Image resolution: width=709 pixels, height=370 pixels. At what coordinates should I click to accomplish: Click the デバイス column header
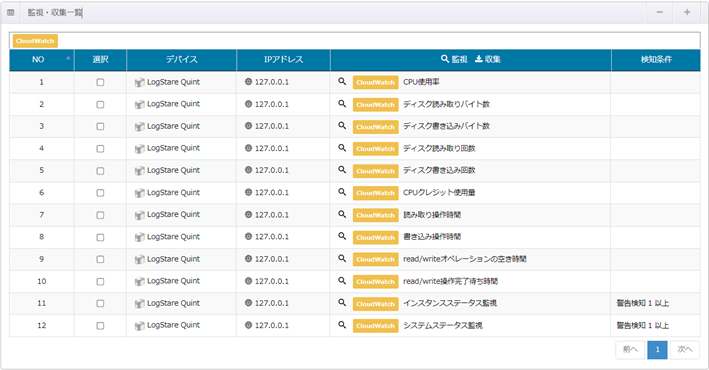click(181, 60)
